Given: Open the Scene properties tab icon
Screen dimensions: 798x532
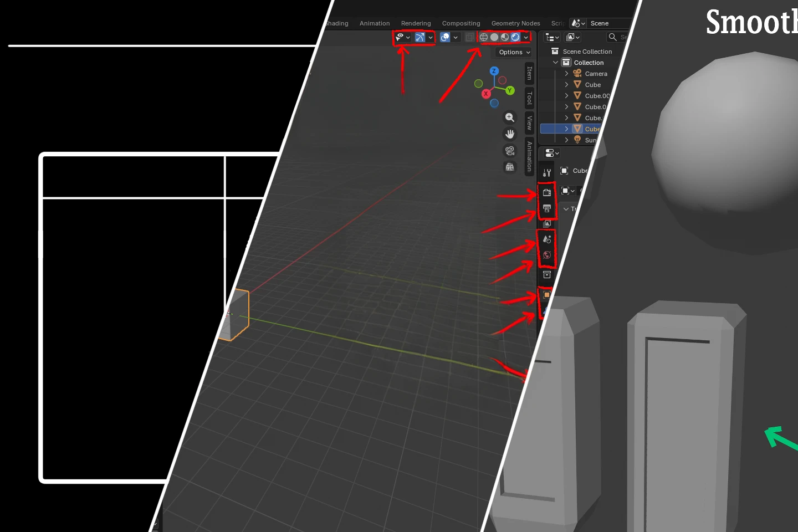Looking at the screenshot, I should [547, 239].
